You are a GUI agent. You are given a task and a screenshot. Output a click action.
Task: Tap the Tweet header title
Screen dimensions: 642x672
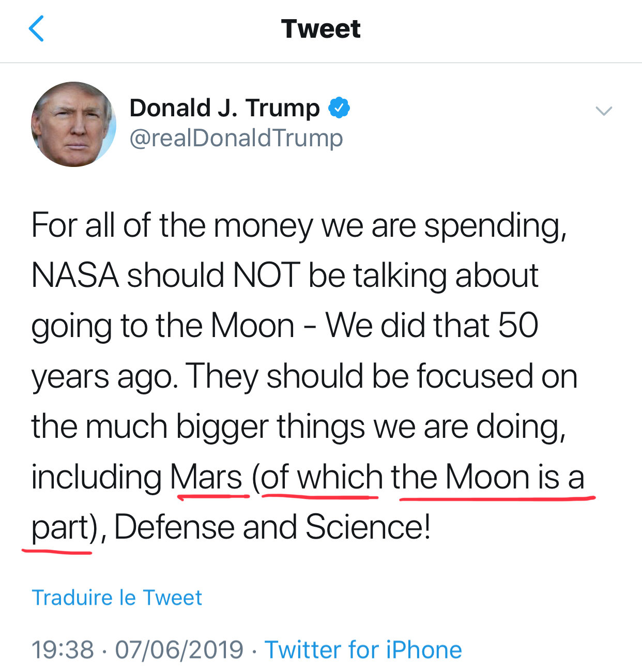(320, 29)
